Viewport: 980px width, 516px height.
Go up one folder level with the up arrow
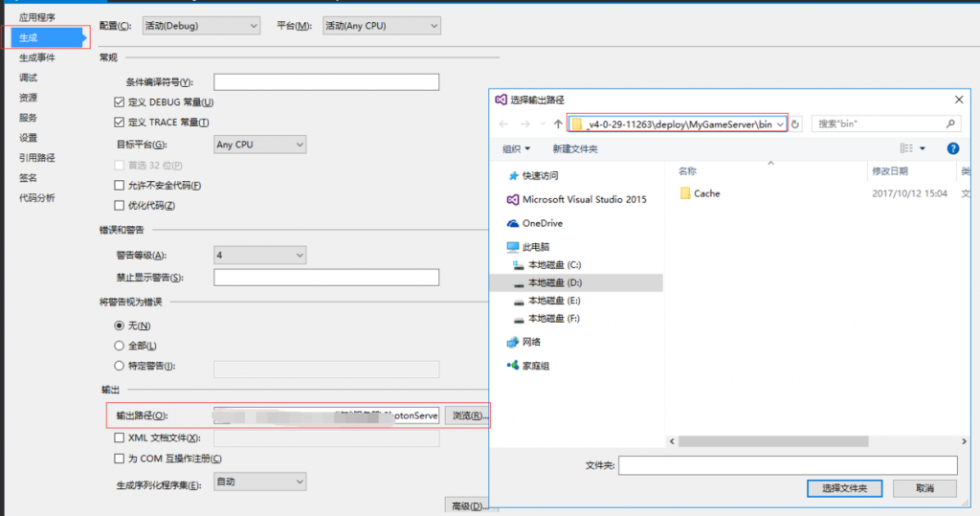click(558, 124)
